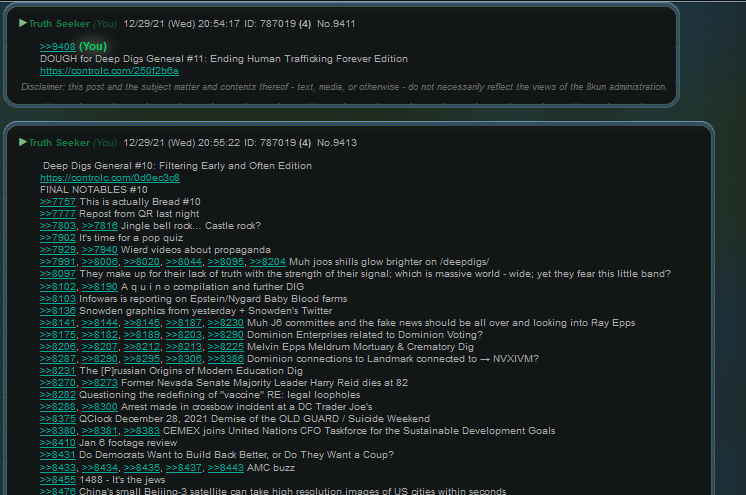Open quote link >>8204
Viewport: 746px width, 495px height.
click(267, 262)
